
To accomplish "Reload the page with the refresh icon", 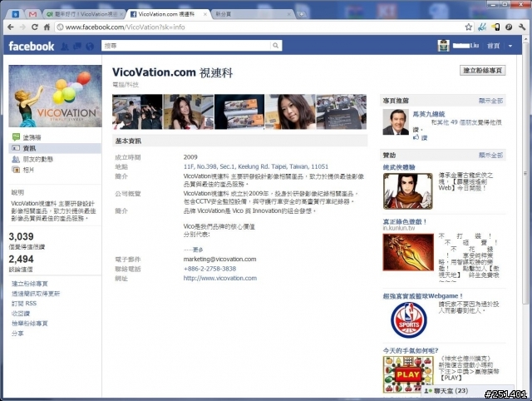I will pyautogui.click(x=35, y=27).
